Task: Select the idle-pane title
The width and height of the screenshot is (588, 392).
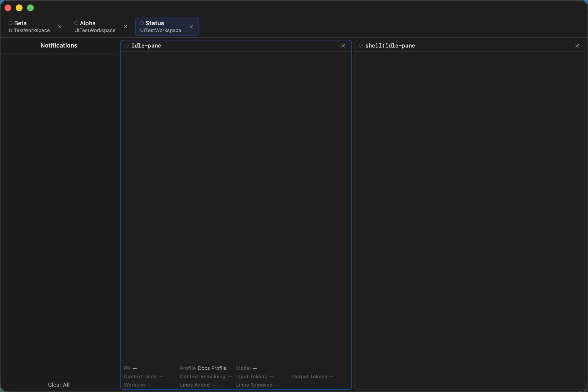Action: 146,46
